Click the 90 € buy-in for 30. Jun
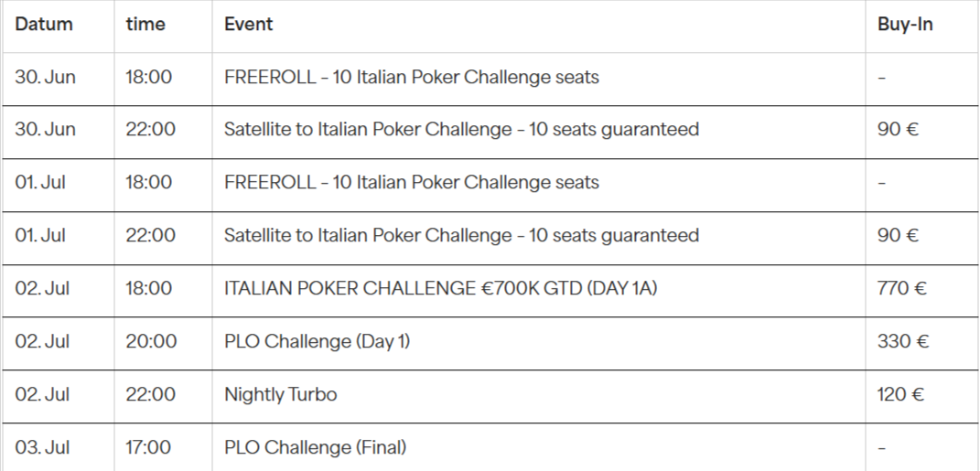 pos(898,130)
